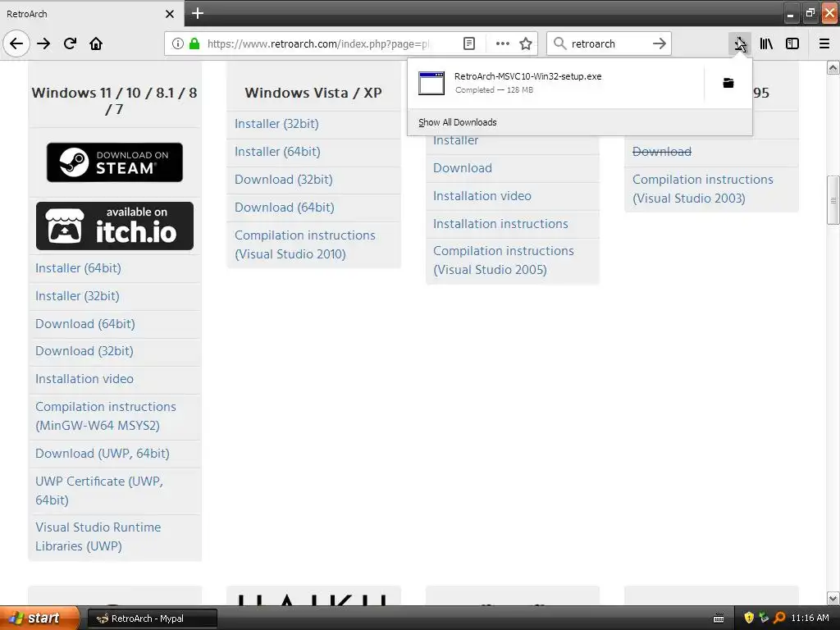Open Installer (64bit) for Windows 11/10
The height and width of the screenshot is (630, 840).
[78, 268]
